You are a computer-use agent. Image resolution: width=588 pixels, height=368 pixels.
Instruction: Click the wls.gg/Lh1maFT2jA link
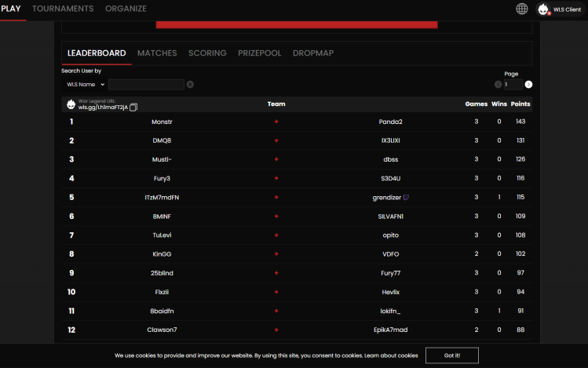[x=103, y=107]
